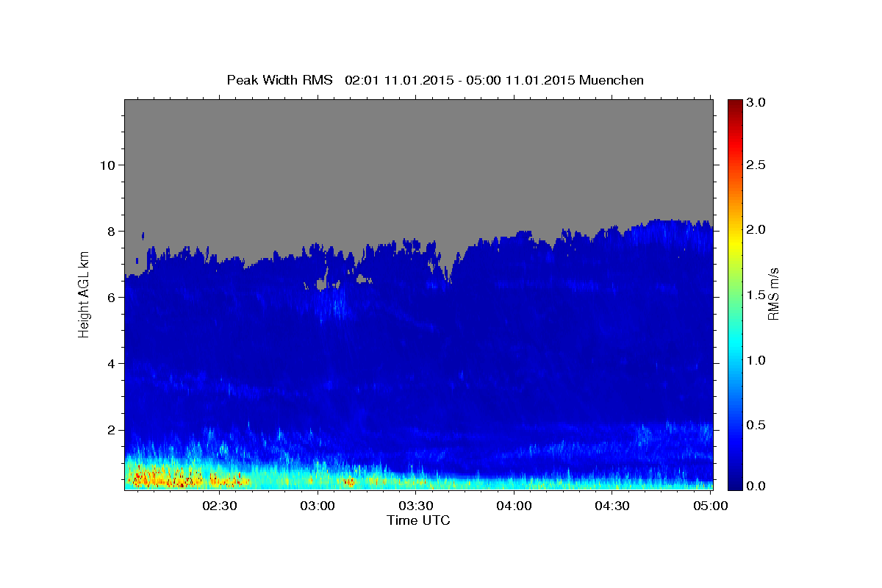Viewport: 882px width, 588px height.
Task: Click the colorbar value 0.0
Action: tap(756, 486)
